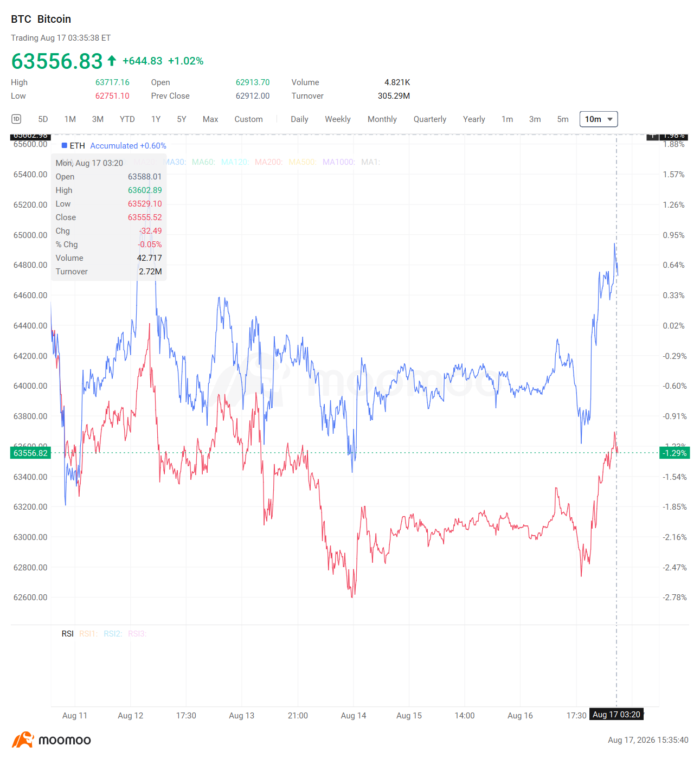Click the green price up arrow

tap(112, 61)
